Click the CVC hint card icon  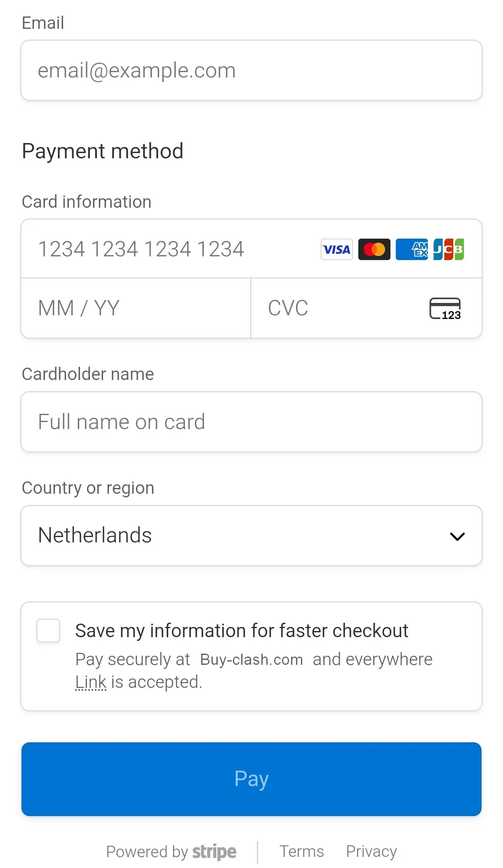click(445, 308)
